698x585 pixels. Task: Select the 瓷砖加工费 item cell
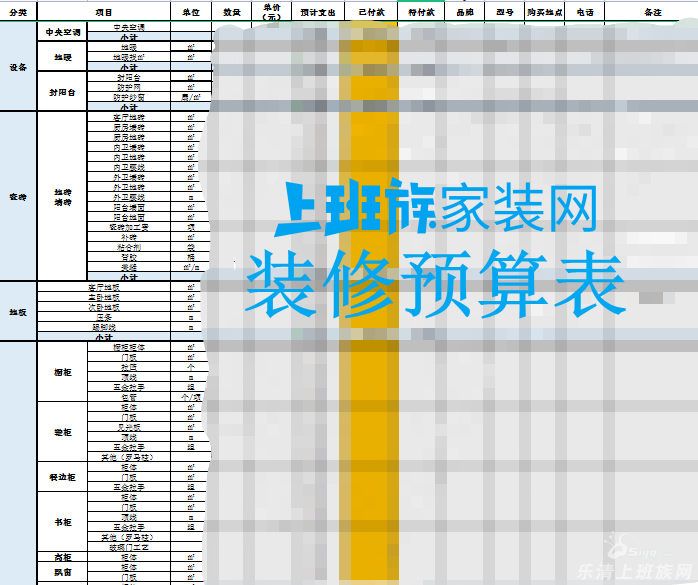129,227
